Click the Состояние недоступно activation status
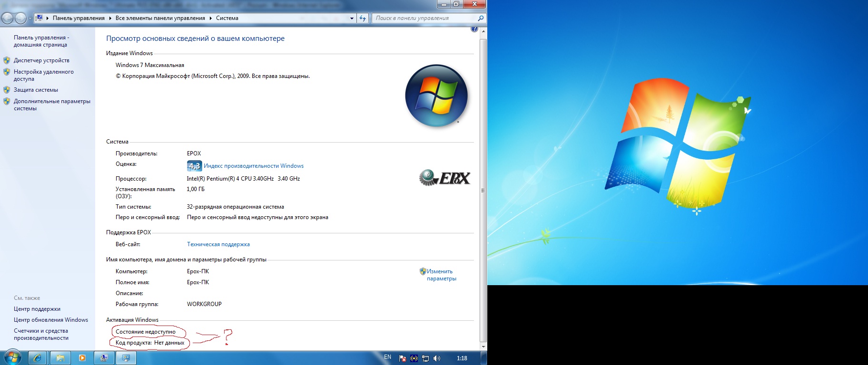 pos(146,332)
